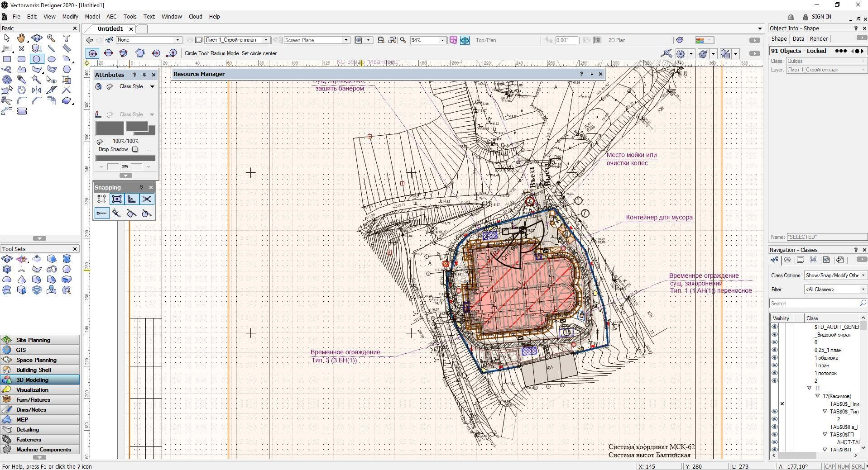This screenshot has width=868, height=470.
Task: Click the rotation angle field showing 0,00°
Action: [x=566, y=40]
